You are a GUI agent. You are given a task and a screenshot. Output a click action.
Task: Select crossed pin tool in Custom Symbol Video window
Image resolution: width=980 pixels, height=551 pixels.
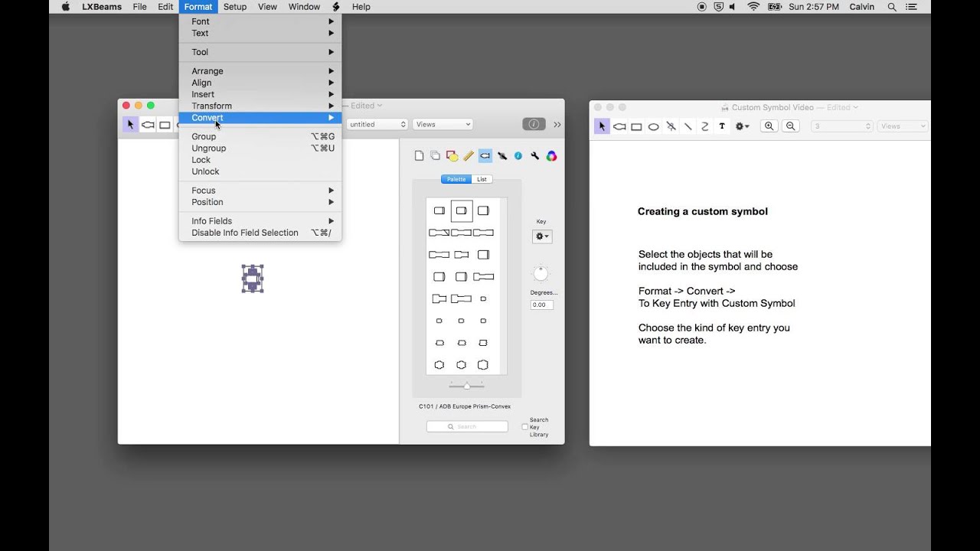[x=671, y=126]
